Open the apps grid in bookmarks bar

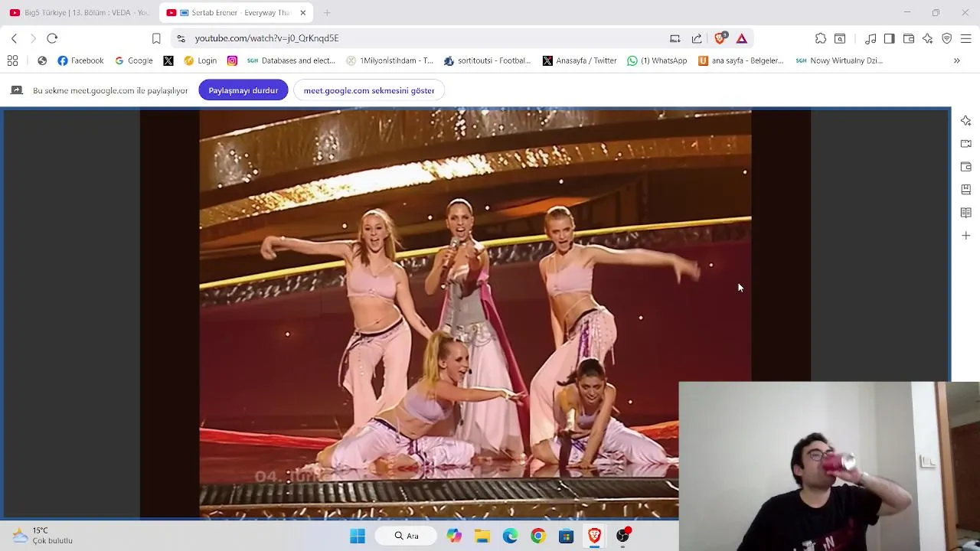12,60
